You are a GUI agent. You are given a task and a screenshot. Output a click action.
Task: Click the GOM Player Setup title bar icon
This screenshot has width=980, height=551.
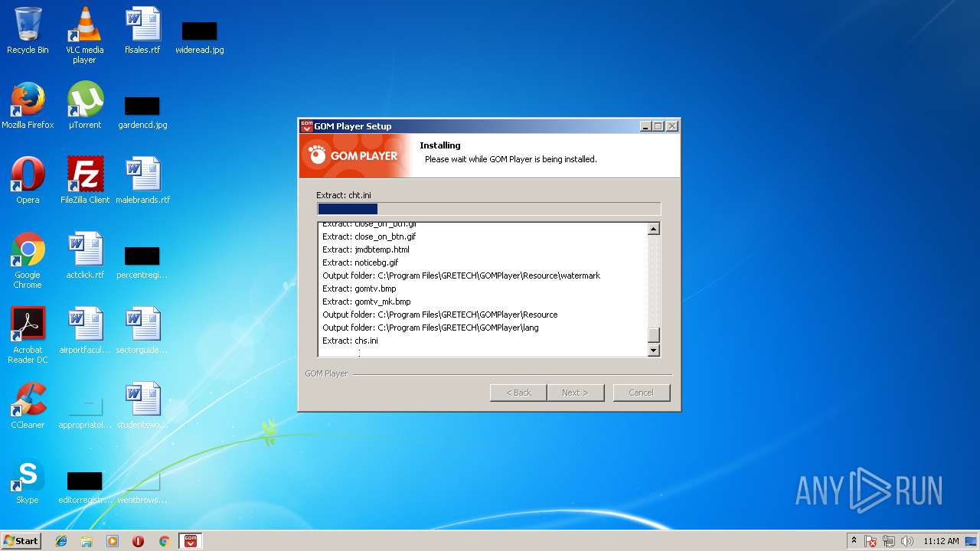[306, 126]
